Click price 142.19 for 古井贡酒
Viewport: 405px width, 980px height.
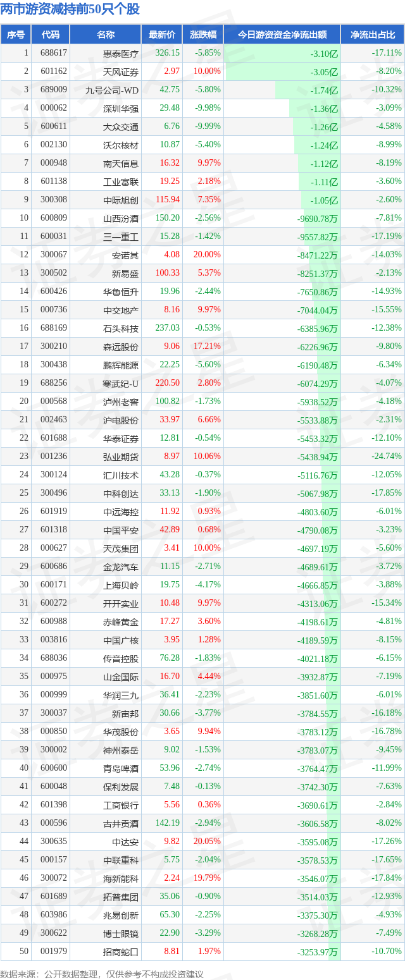click(168, 823)
